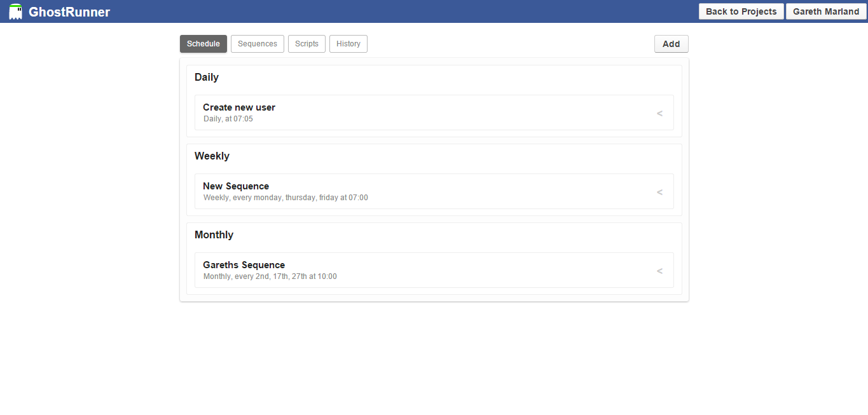
Task: Click the GhostRunner ghost logo icon
Action: [x=15, y=11]
